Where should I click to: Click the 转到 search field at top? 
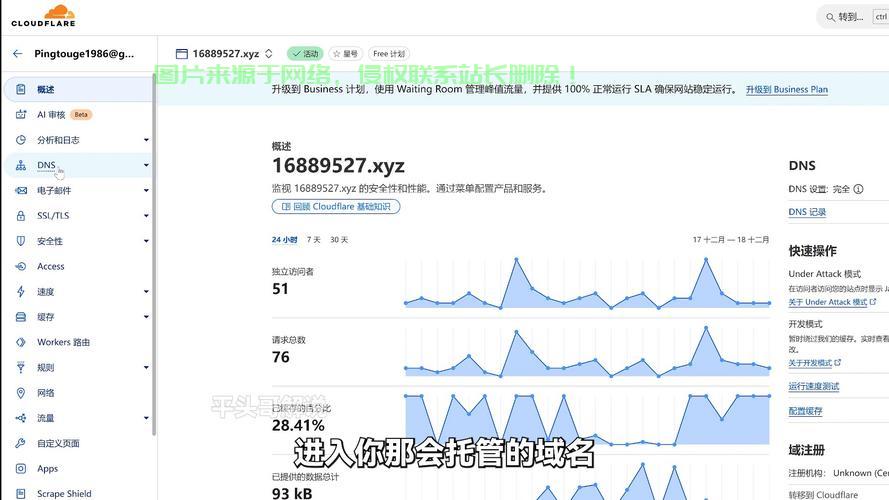coord(852,17)
